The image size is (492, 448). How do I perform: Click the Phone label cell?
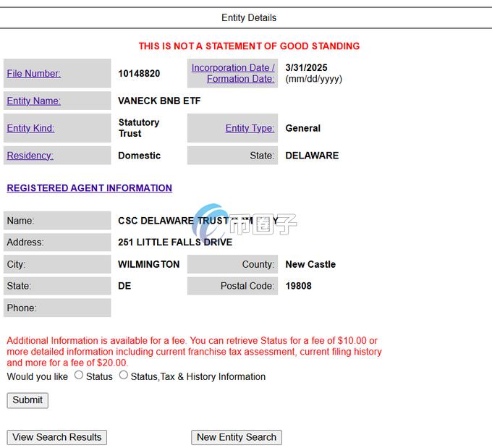pyautogui.click(x=57, y=308)
